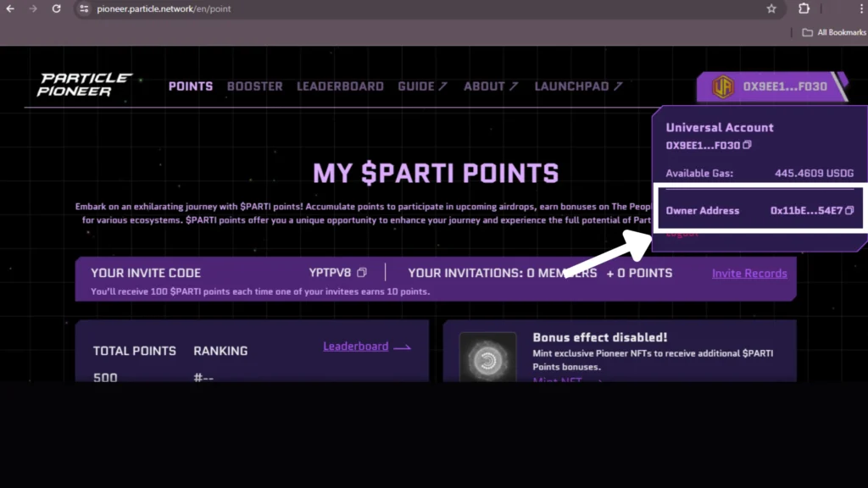Click the Particle Pioneer logo
This screenshot has width=868, height=488.
click(x=85, y=85)
